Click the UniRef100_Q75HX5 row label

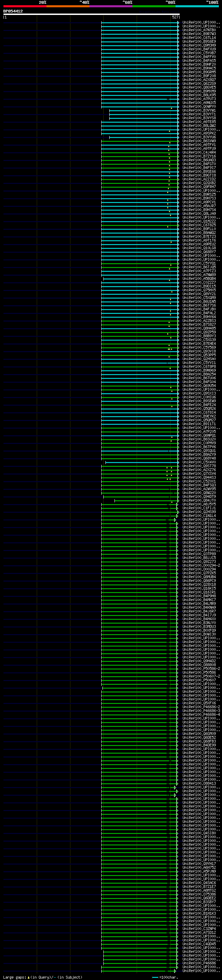click(199, 290)
